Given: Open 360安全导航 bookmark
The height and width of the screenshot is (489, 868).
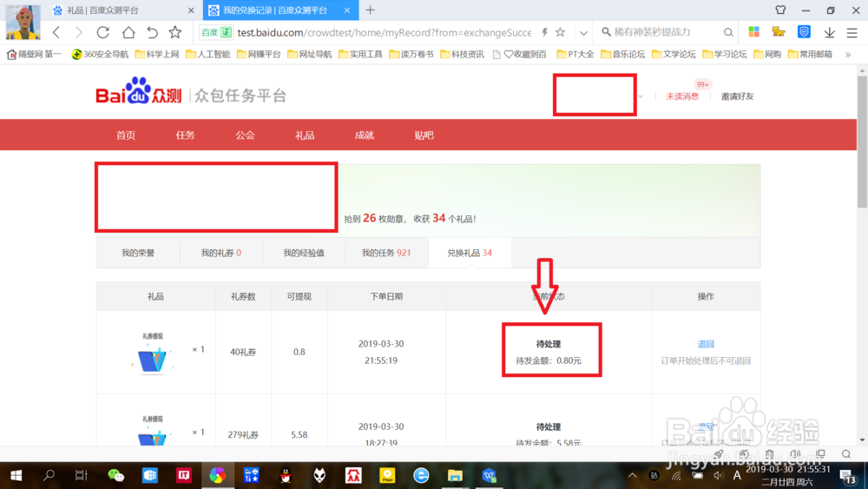Looking at the screenshot, I should click(100, 54).
